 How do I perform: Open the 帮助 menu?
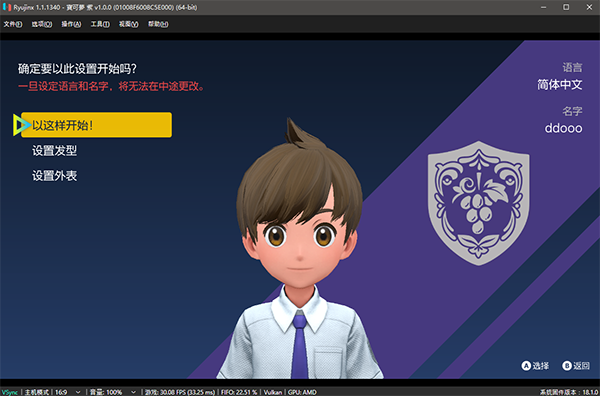pos(158,24)
